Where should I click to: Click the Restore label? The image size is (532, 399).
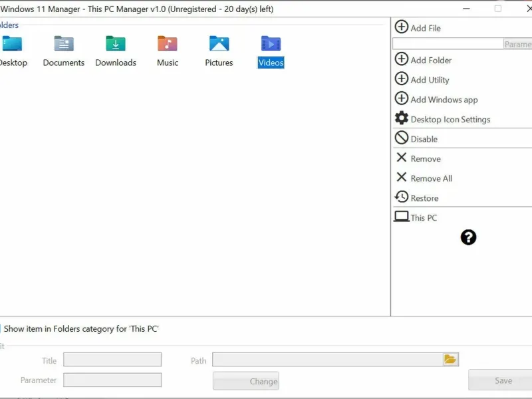[x=424, y=198]
